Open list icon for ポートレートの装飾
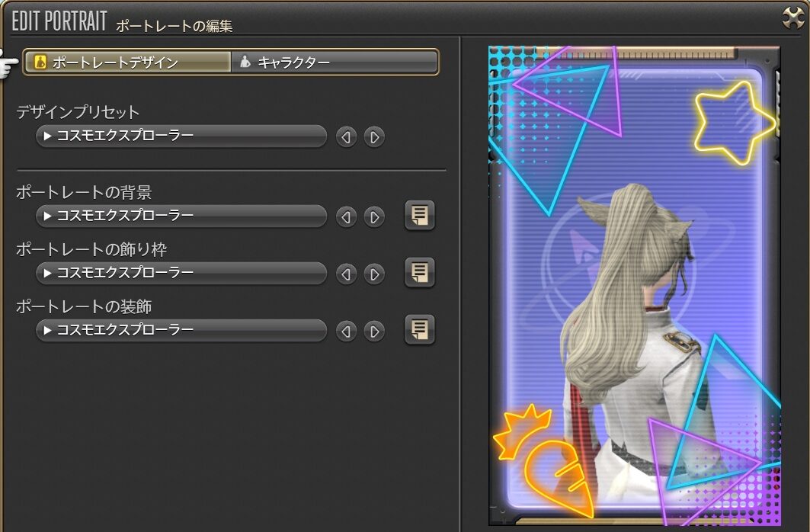This screenshot has width=810, height=532. [419, 329]
